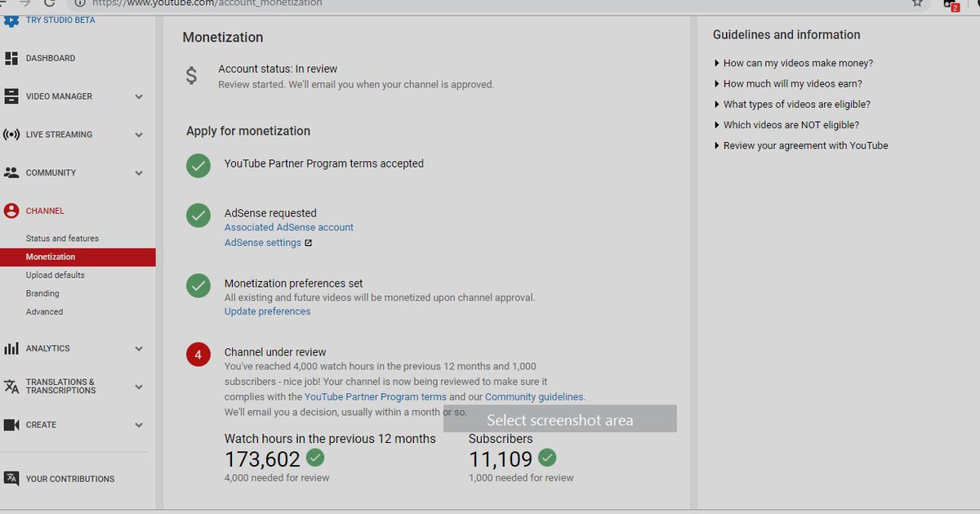This screenshot has height=514, width=980.
Task: Click external link icon beside AdSense settings
Action: (x=309, y=243)
